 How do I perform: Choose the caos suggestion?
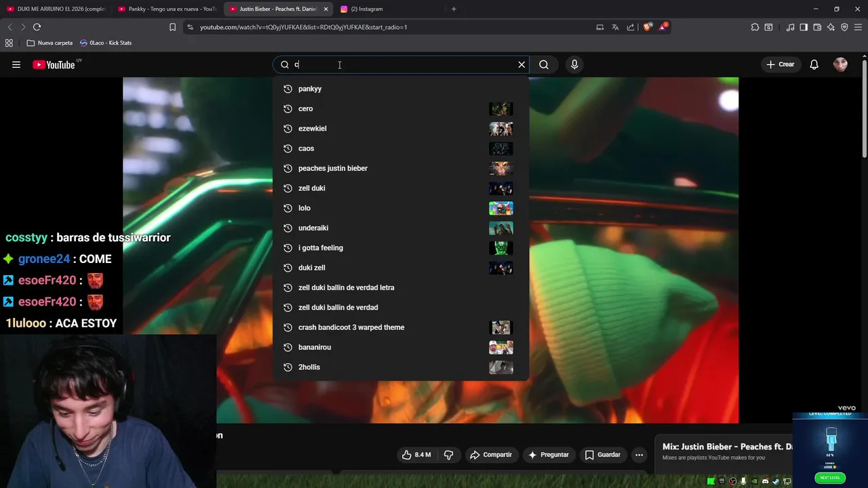400,148
